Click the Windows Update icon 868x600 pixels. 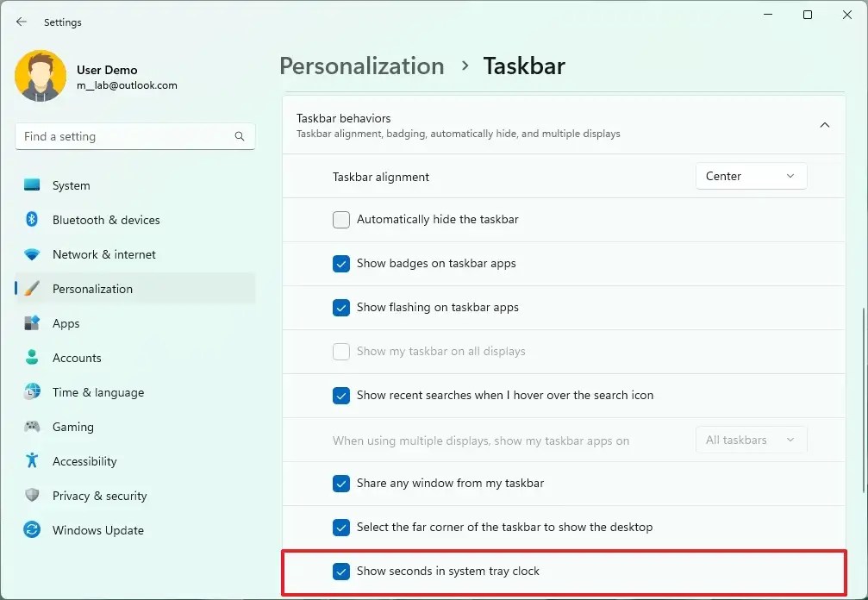click(x=32, y=530)
